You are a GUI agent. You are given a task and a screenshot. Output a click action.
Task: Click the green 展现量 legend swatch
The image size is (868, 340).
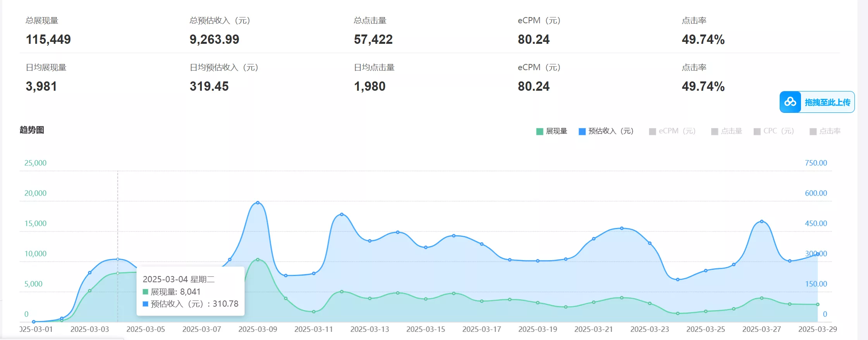[540, 132]
